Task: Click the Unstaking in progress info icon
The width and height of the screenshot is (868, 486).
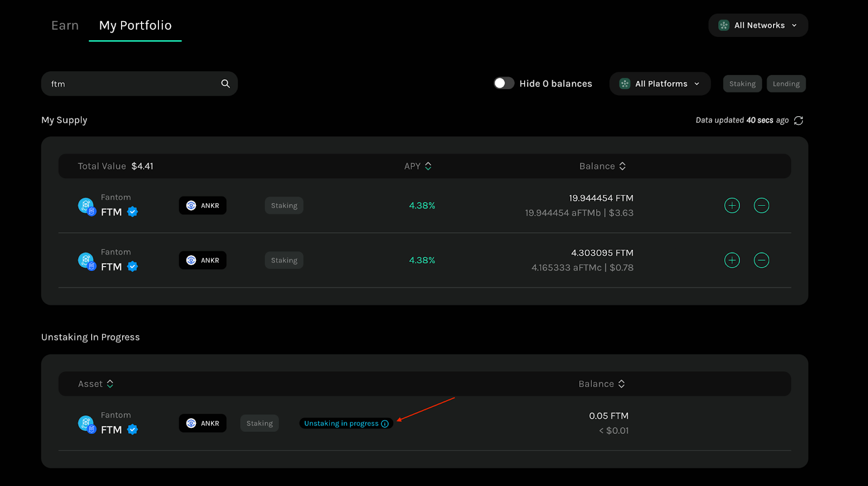Action: (x=385, y=424)
